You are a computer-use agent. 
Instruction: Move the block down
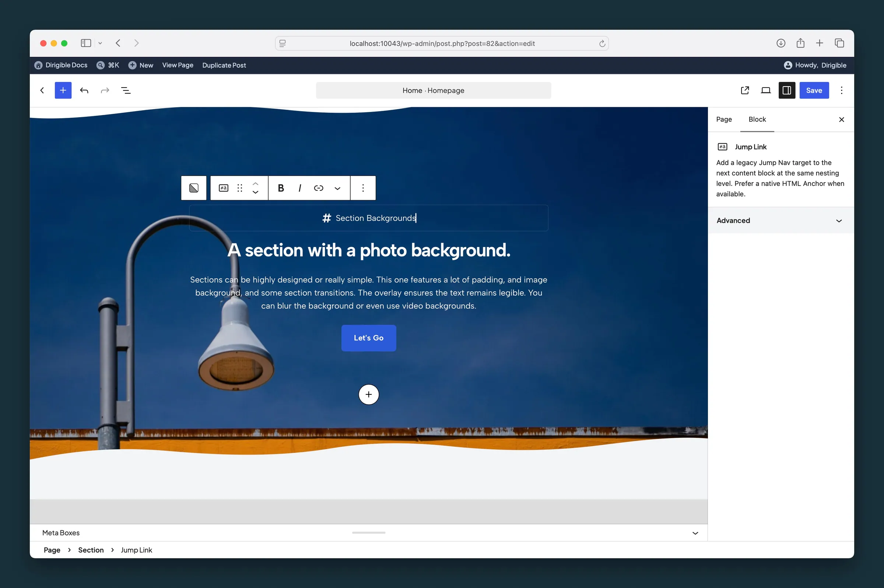point(255,192)
